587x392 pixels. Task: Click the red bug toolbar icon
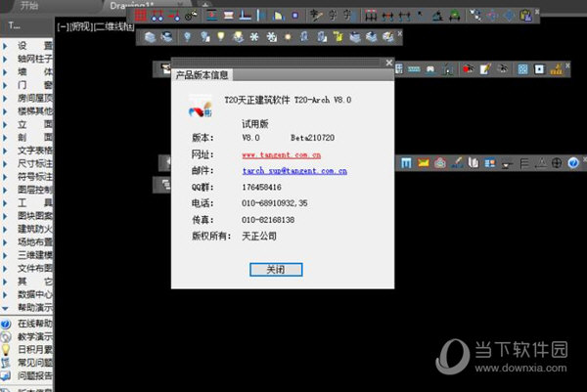click(468, 69)
